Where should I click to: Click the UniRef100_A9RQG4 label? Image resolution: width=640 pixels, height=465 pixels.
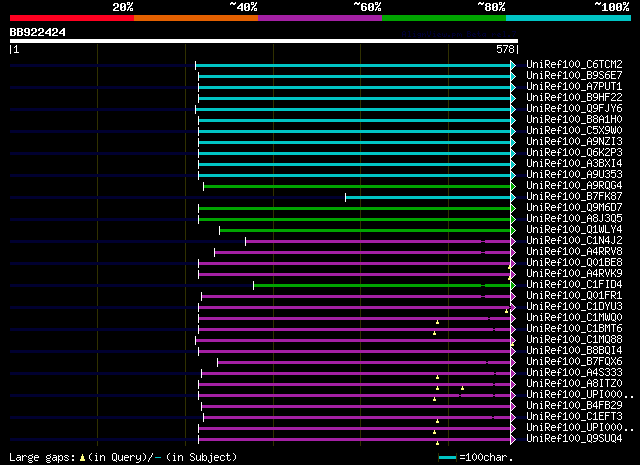pos(574,186)
